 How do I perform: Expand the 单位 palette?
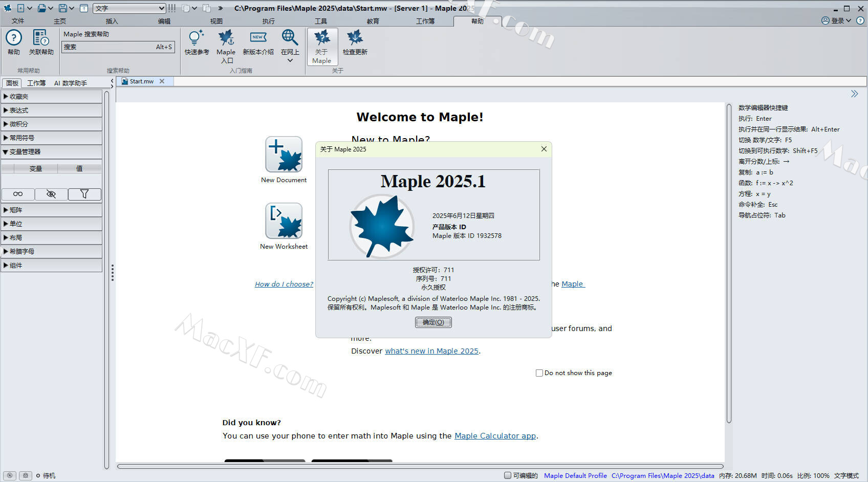point(52,224)
